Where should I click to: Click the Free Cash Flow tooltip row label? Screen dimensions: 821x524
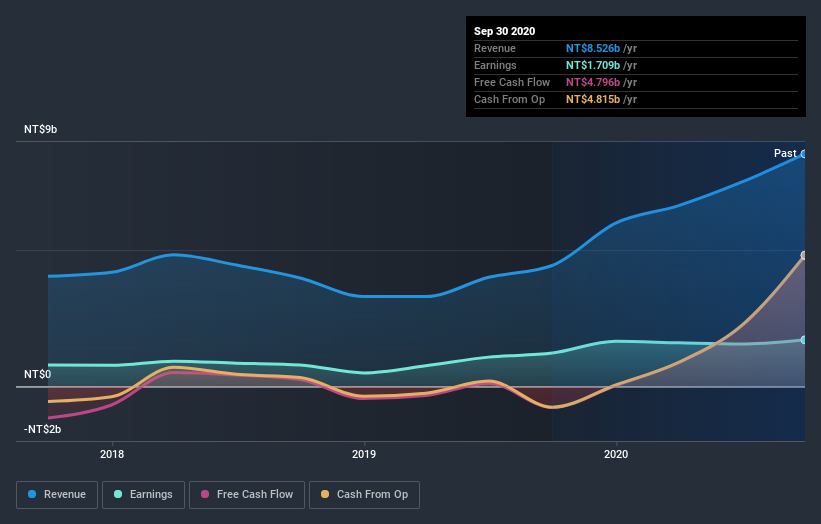512,82
